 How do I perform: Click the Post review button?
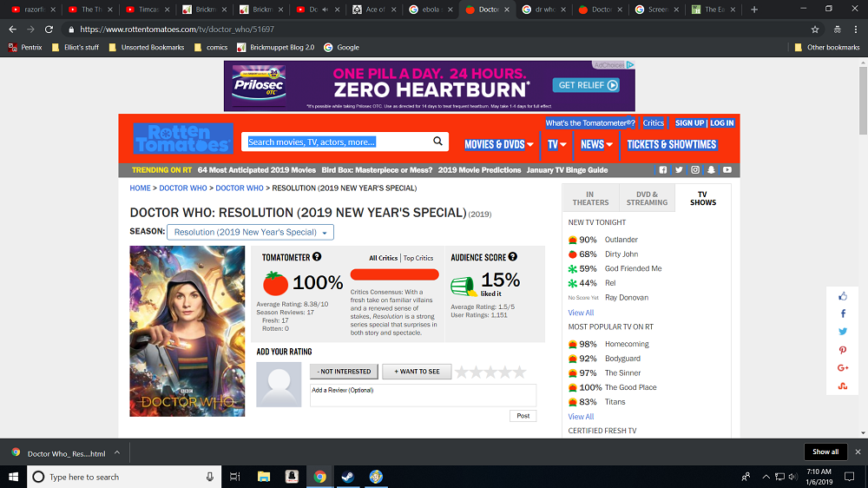pos(523,416)
